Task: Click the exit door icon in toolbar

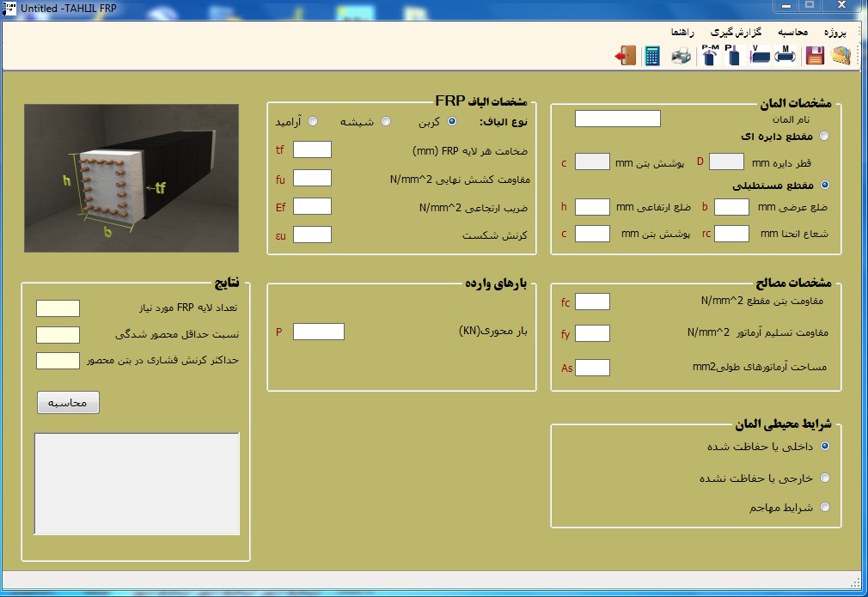Action: pos(625,56)
